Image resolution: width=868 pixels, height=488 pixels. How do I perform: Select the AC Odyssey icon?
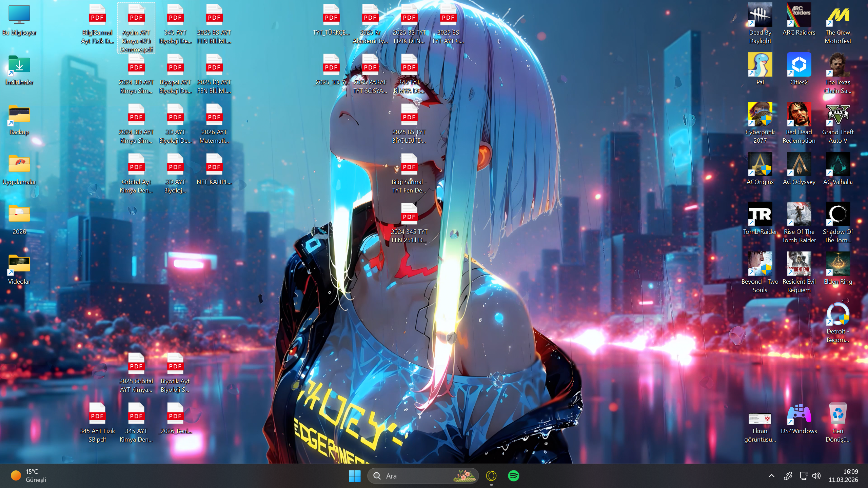tap(799, 169)
